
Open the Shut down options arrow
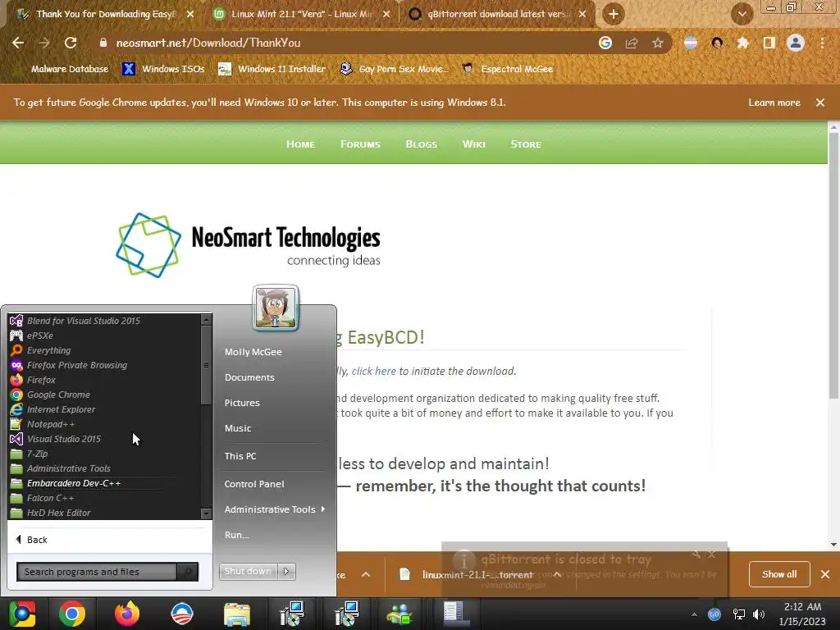286,572
